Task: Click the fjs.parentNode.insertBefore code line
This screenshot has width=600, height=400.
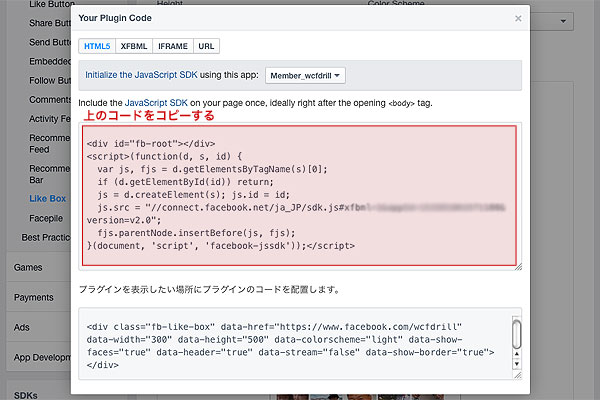Action: (x=196, y=233)
